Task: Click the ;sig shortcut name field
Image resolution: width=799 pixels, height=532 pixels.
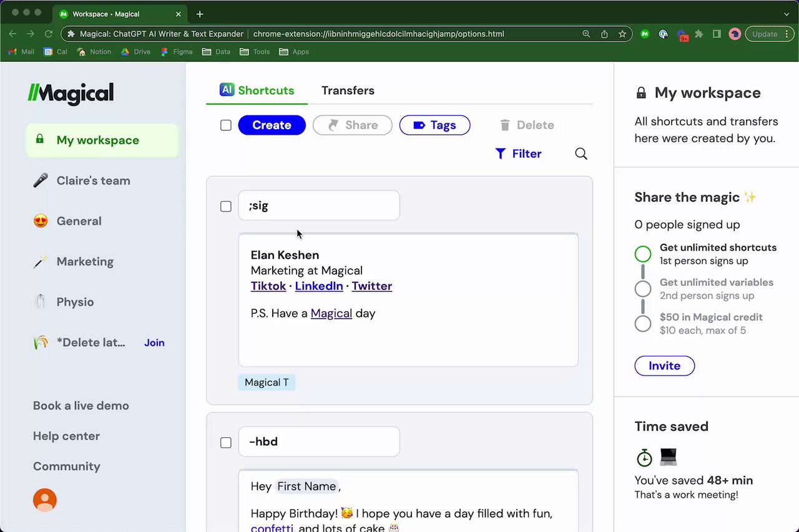Action: tap(319, 205)
